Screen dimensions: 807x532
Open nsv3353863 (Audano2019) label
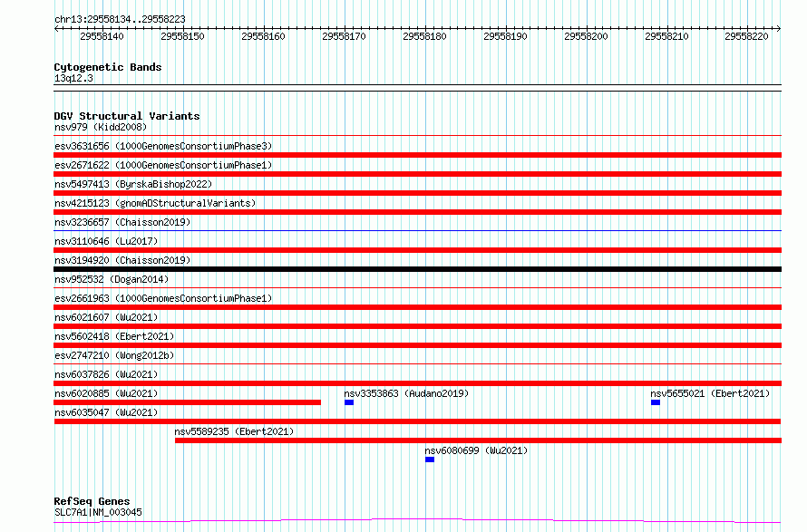(x=406, y=393)
